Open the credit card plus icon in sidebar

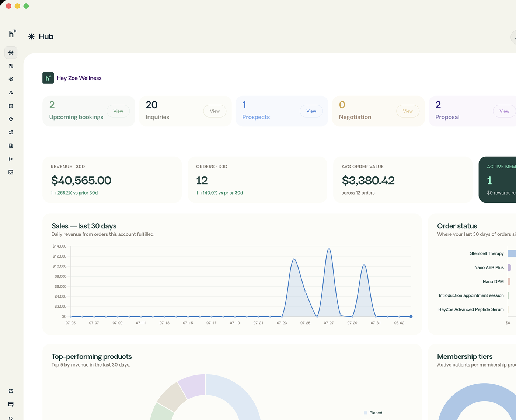click(x=11, y=404)
